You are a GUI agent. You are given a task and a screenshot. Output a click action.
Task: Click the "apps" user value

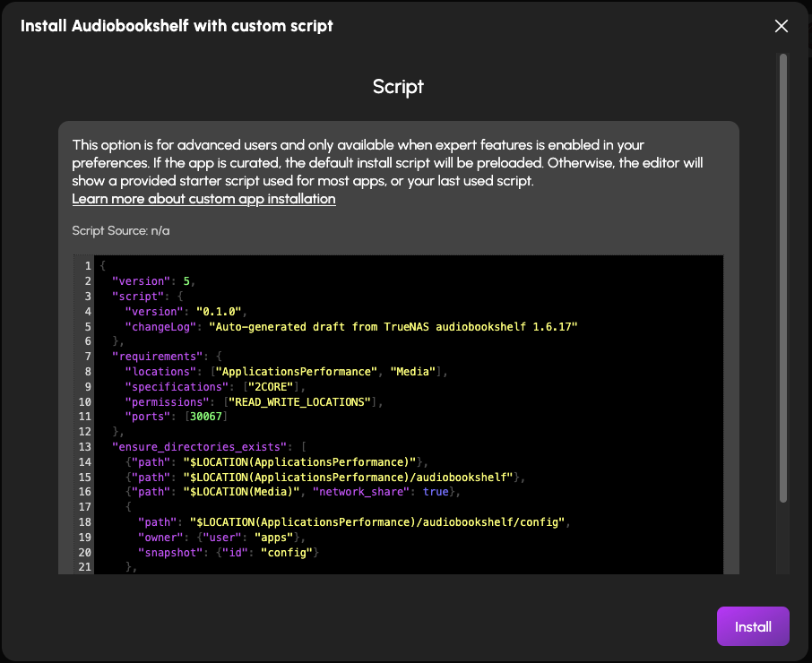point(273,538)
